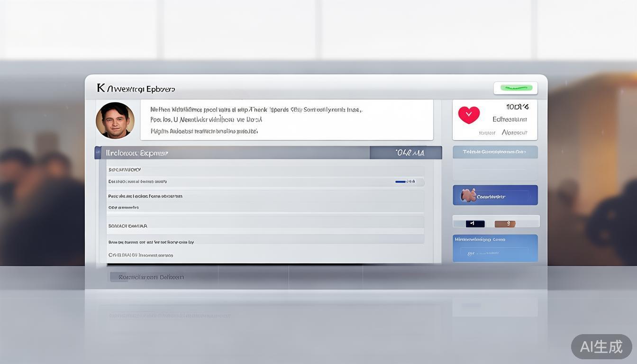Click the dark section header bar title
Viewport: 637px width, 364px height.
tap(137, 153)
